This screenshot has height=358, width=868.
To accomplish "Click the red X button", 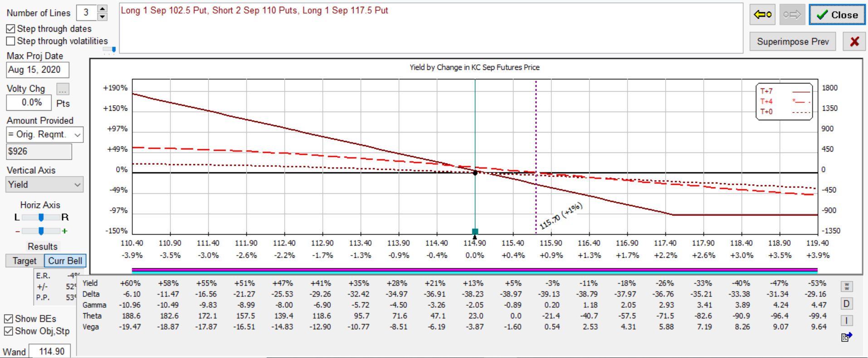I will coord(854,42).
